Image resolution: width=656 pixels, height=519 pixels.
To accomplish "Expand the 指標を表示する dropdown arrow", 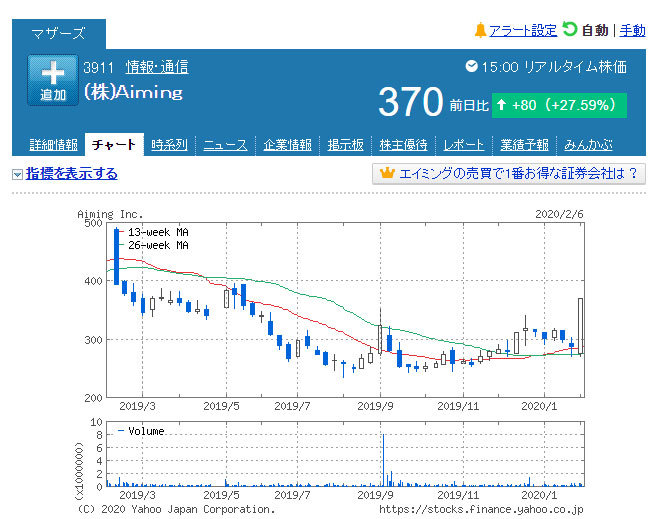I will (x=17, y=174).
